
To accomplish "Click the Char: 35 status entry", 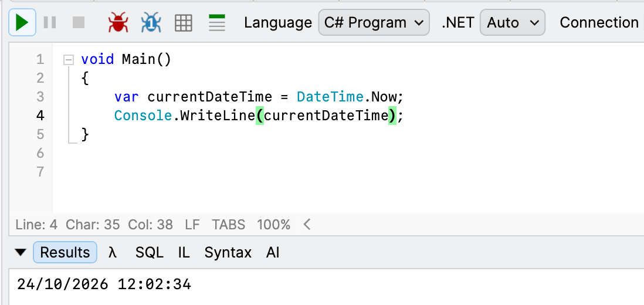I will click(93, 225).
